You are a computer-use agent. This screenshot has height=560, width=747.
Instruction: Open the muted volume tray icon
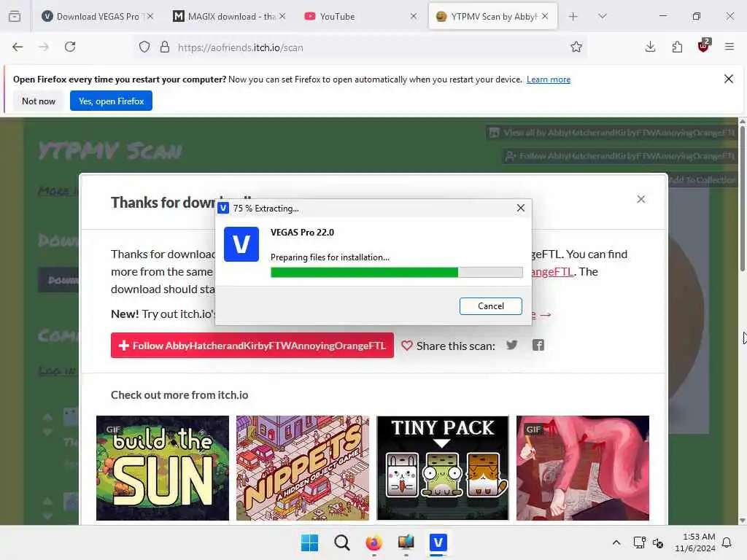(x=658, y=542)
